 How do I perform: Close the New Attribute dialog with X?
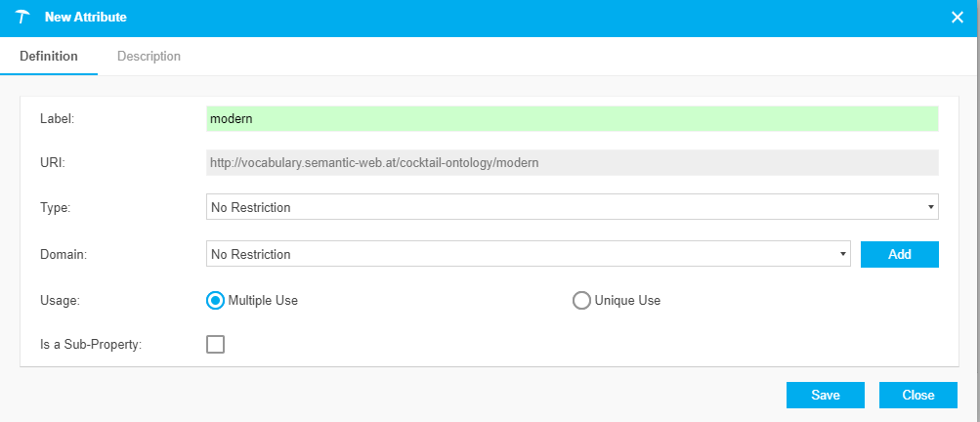pyautogui.click(x=957, y=18)
